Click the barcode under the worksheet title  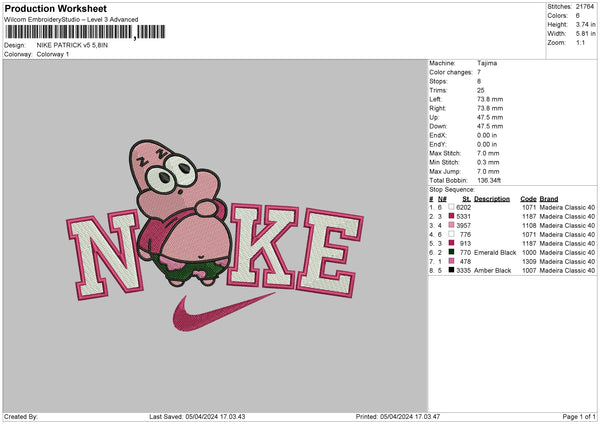[85, 32]
